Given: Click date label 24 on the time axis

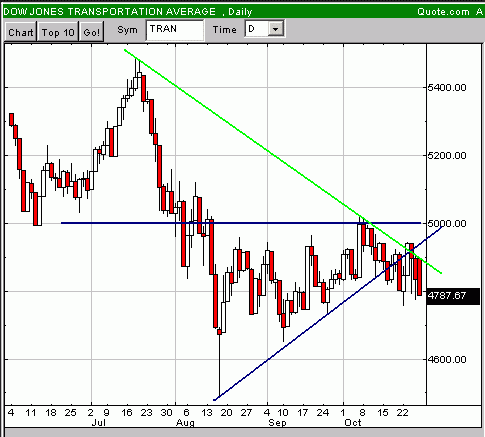Looking at the screenshot, I should click(322, 413).
